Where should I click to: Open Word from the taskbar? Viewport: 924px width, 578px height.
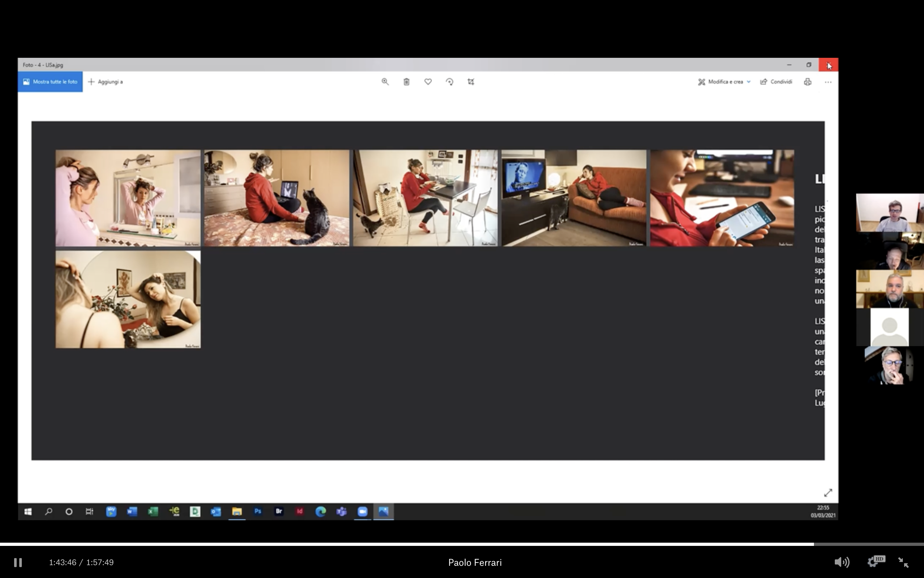click(132, 512)
